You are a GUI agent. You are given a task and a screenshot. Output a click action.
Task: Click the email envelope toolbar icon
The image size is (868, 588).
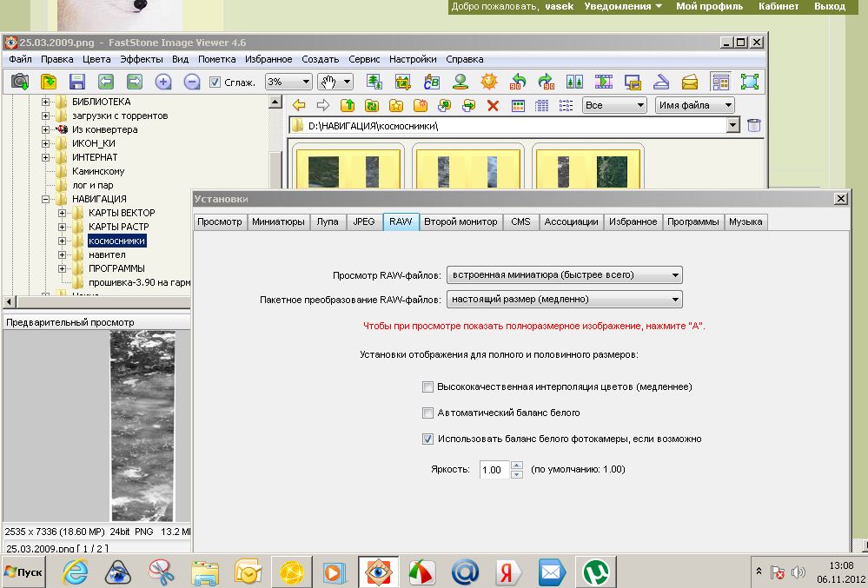point(690,82)
